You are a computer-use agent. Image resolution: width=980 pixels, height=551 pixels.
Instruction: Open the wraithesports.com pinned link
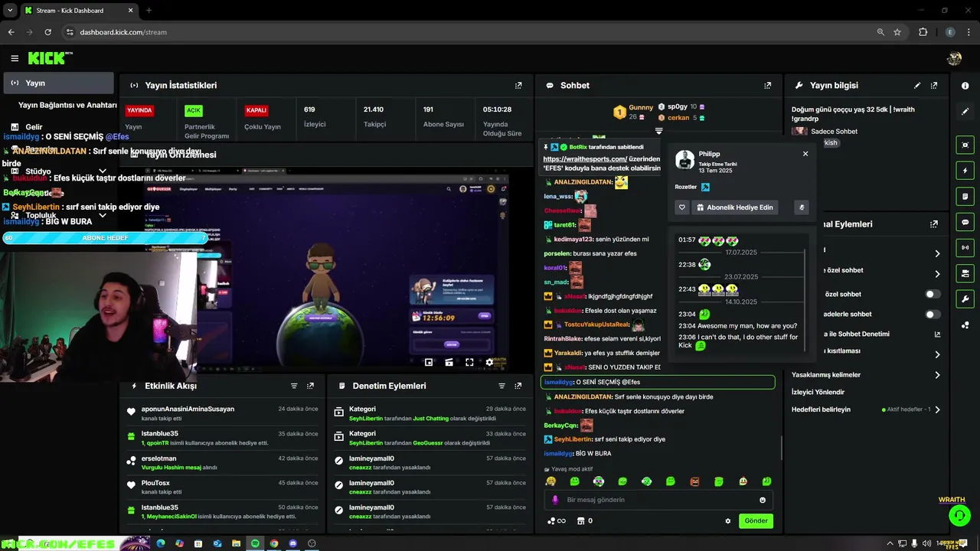pos(585,159)
